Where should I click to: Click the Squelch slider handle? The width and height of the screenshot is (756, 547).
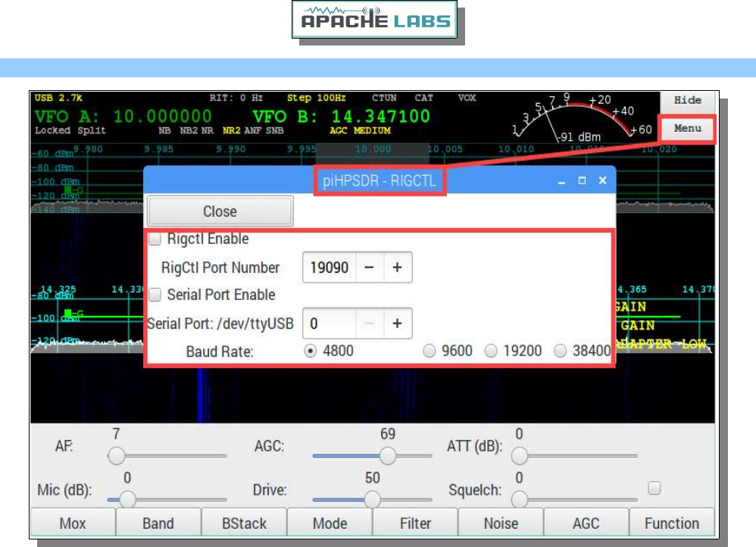point(519,499)
